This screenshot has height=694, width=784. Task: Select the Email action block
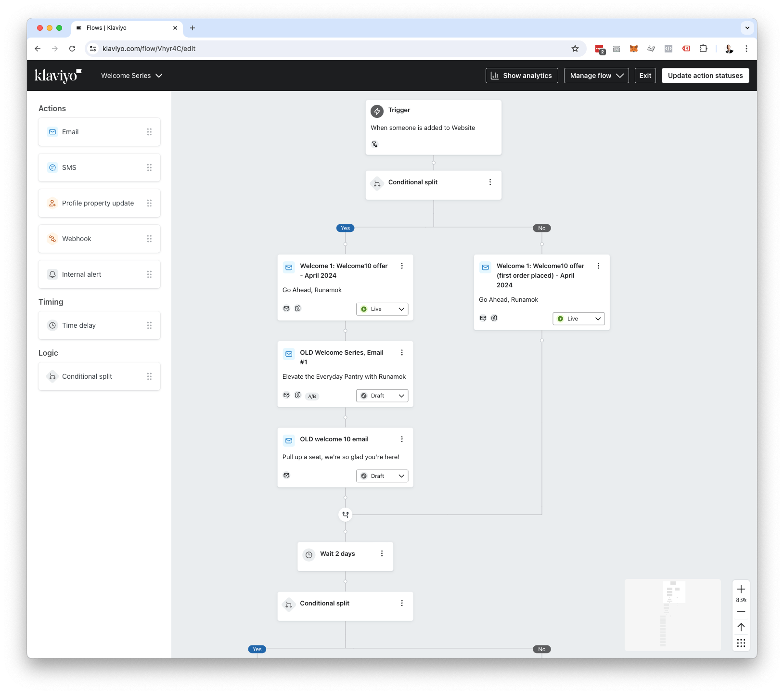click(99, 132)
